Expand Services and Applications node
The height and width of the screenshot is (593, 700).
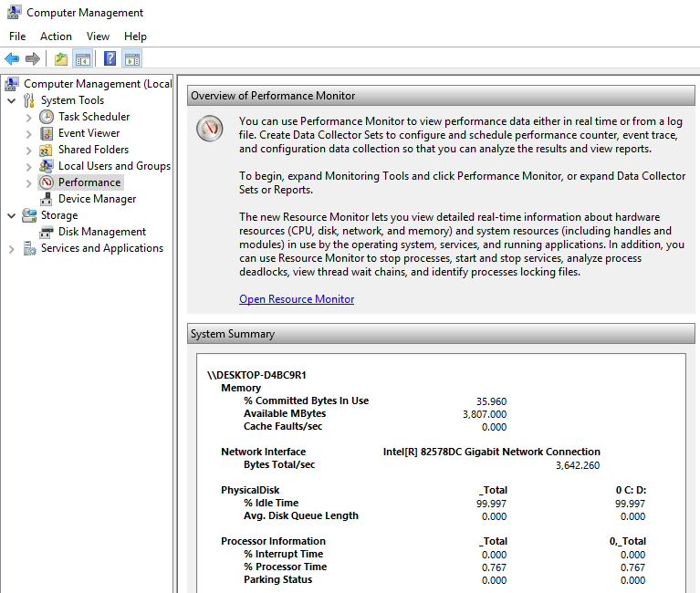click(x=11, y=248)
